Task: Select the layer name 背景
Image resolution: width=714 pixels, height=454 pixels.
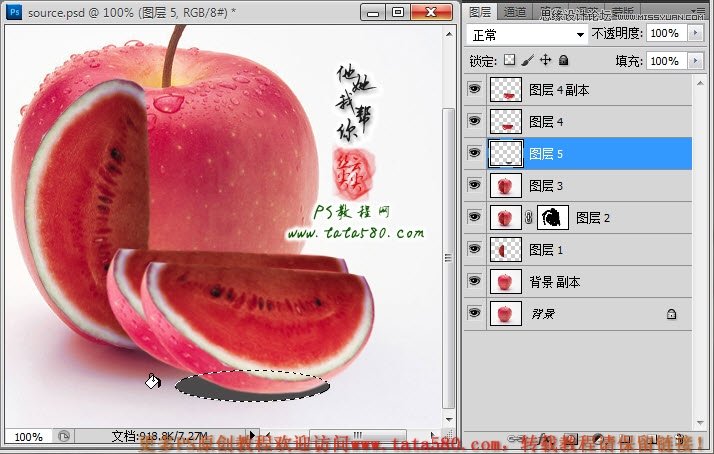Action: point(543,314)
